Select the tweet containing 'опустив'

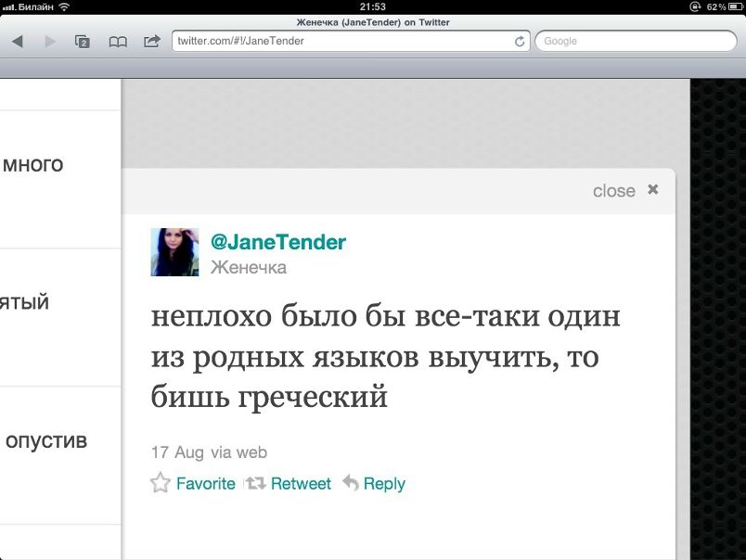coord(60,455)
